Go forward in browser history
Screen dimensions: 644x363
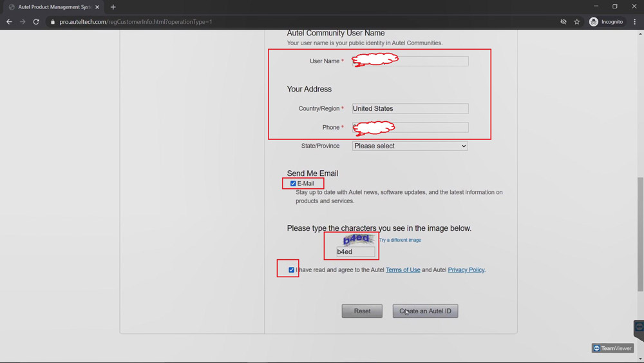23,22
